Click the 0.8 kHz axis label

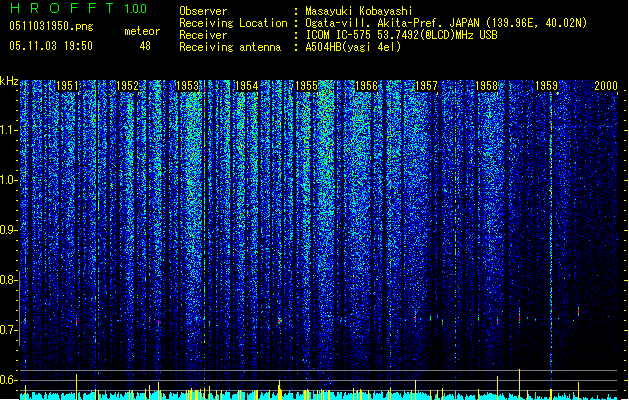pyautogui.click(x=8, y=280)
